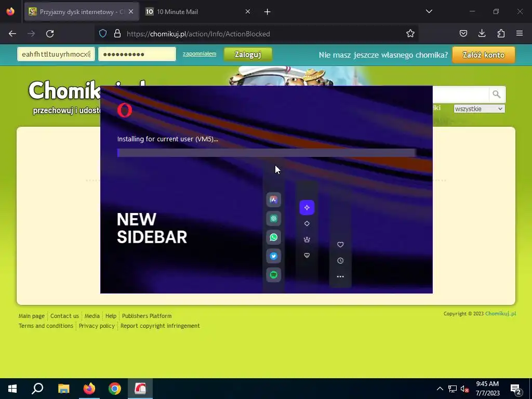The image size is (532, 399).
Task: Go back with the Firefox back arrow
Action: (x=12, y=34)
